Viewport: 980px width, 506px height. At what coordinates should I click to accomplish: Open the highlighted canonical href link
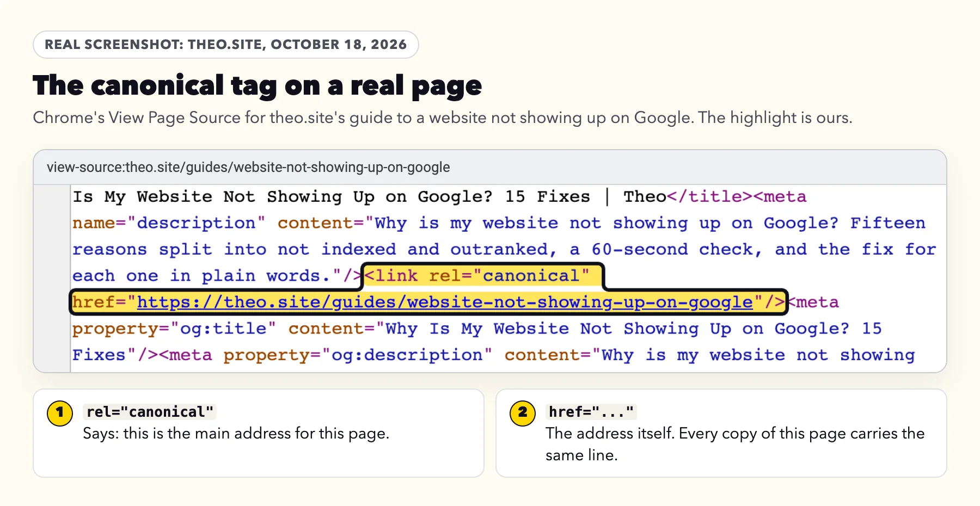coord(445,302)
